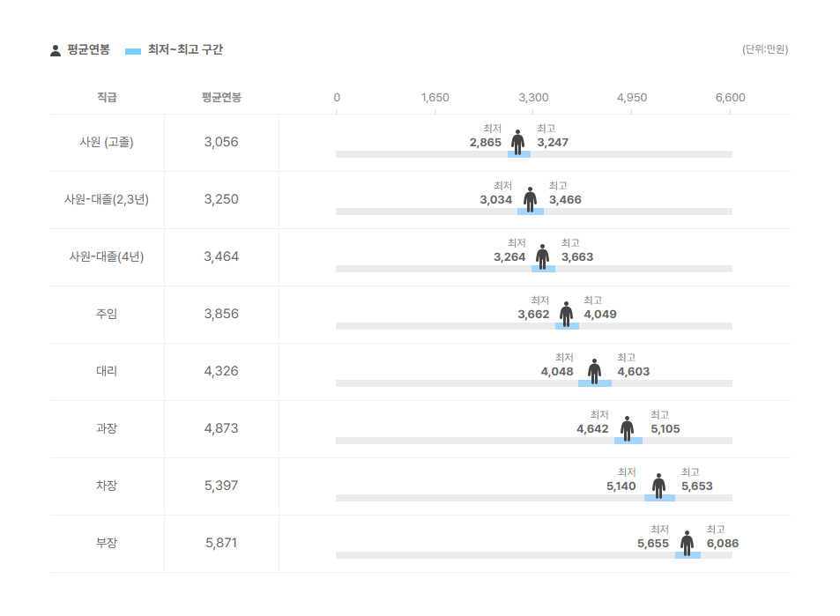This screenshot has width=840, height=616.
Task: Click the 3,300 axis tick label
Action: click(x=533, y=98)
